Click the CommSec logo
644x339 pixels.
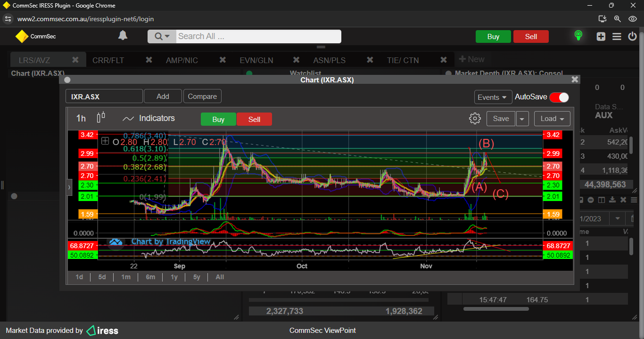pos(35,36)
